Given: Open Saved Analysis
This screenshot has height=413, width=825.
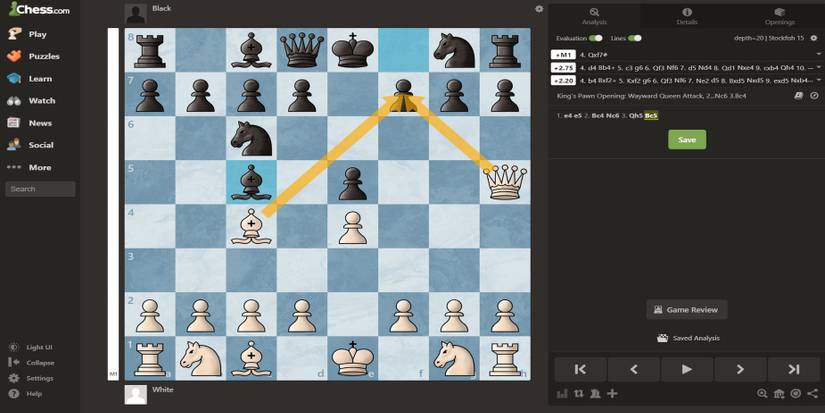Looking at the screenshot, I should [688, 338].
